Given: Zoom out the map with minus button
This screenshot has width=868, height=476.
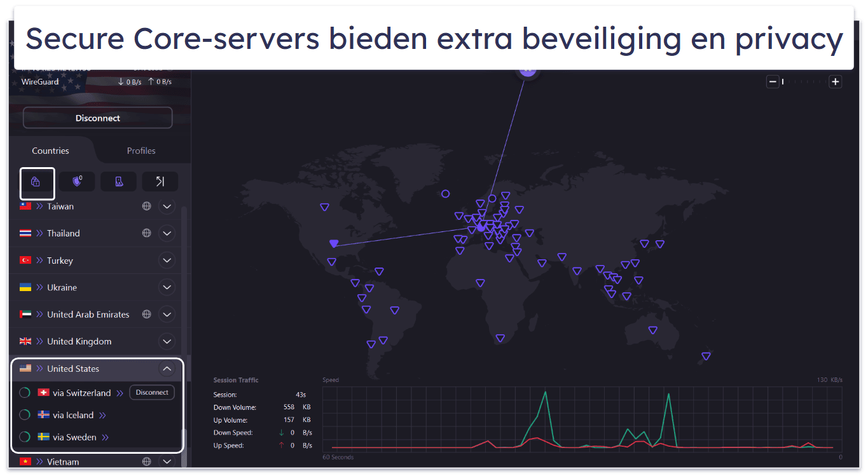Looking at the screenshot, I should coord(773,81).
